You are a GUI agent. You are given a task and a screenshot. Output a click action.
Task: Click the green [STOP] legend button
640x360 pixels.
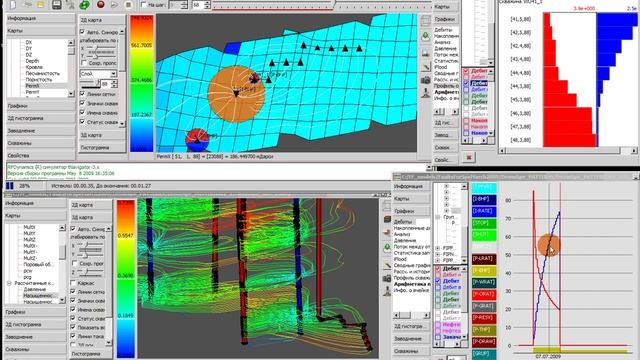tap(484, 223)
